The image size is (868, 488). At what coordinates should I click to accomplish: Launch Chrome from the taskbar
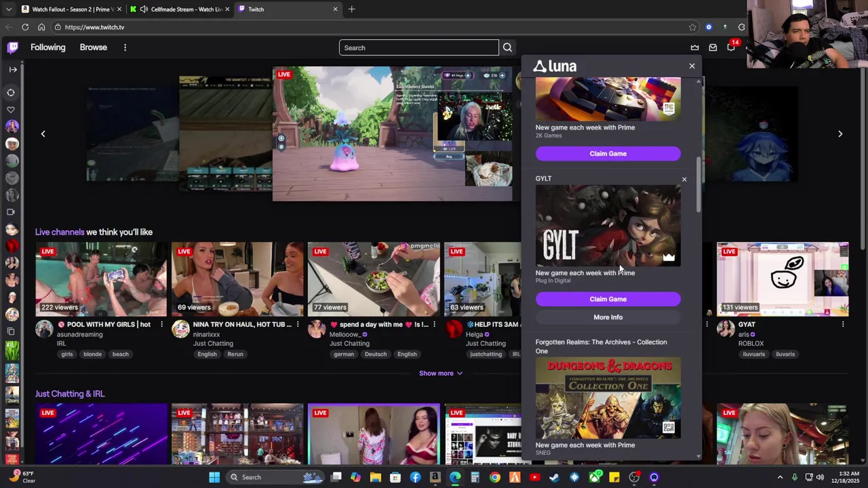[495, 477]
